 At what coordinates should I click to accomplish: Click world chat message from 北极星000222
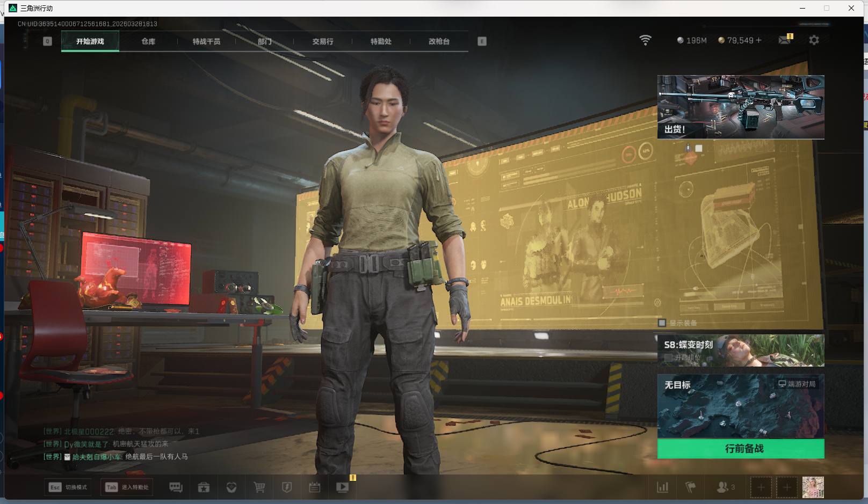[121, 431]
